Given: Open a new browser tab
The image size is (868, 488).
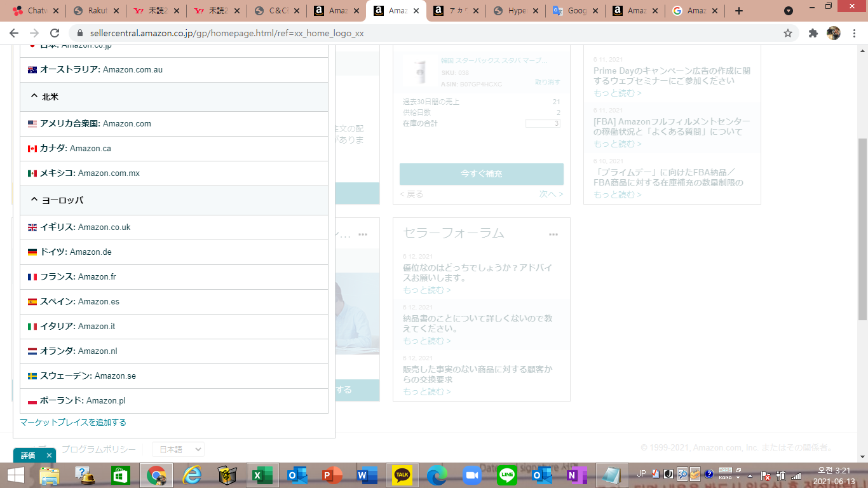Looking at the screenshot, I should point(739,11).
